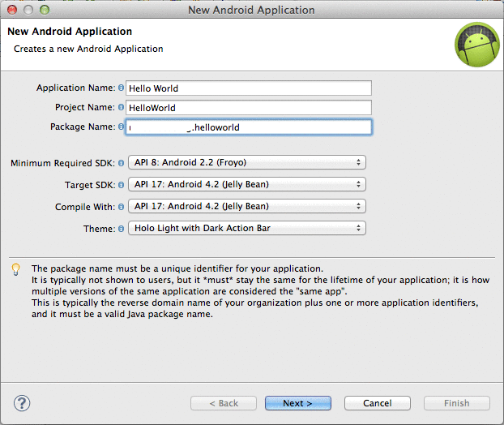Focus the Project Name field

(x=249, y=107)
